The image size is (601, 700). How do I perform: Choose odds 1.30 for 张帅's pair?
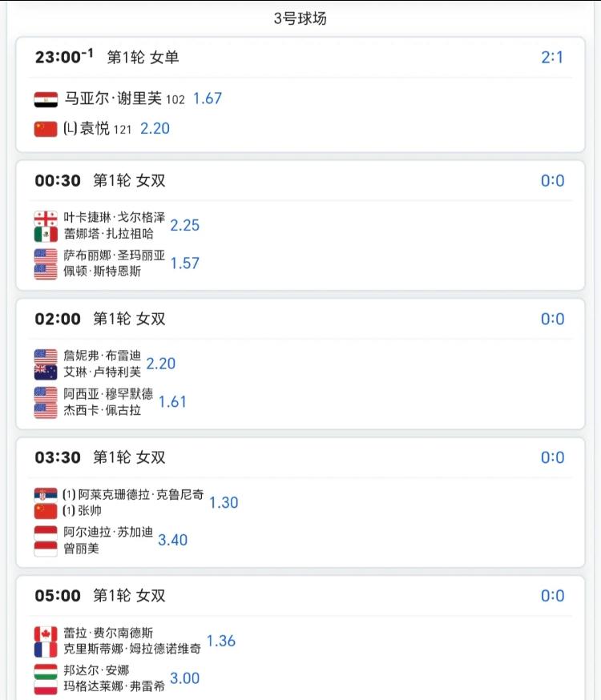224,502
